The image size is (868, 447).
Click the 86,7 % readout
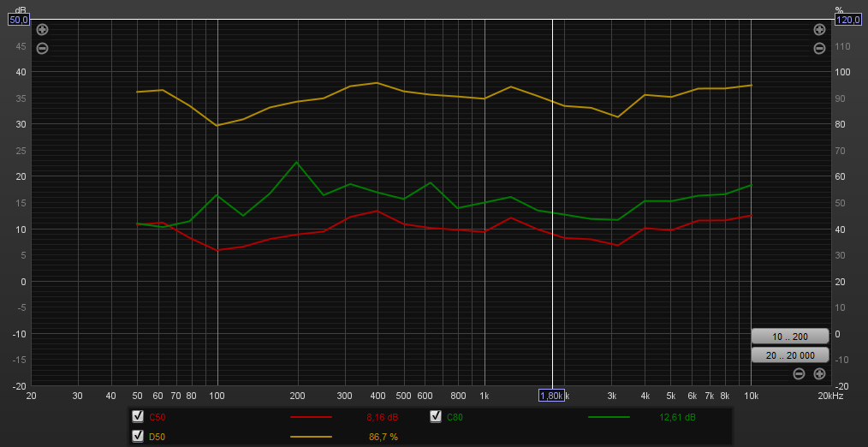coord(383,437)
